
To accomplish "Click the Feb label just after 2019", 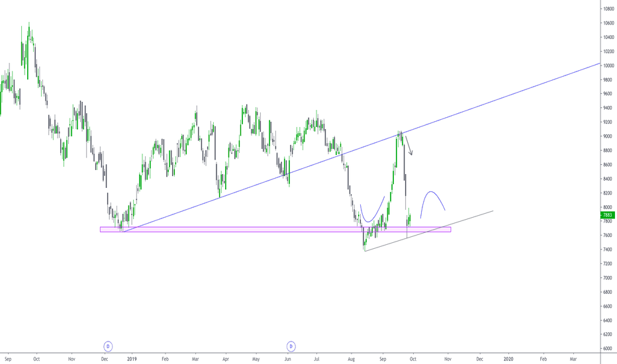I will tap(166, 359).
